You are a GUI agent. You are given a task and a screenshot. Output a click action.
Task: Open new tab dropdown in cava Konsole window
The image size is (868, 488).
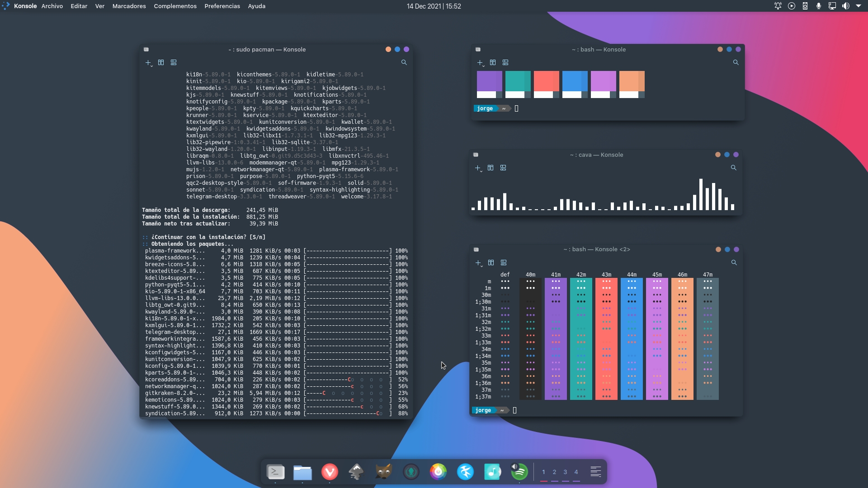click(x=478, y=168)
